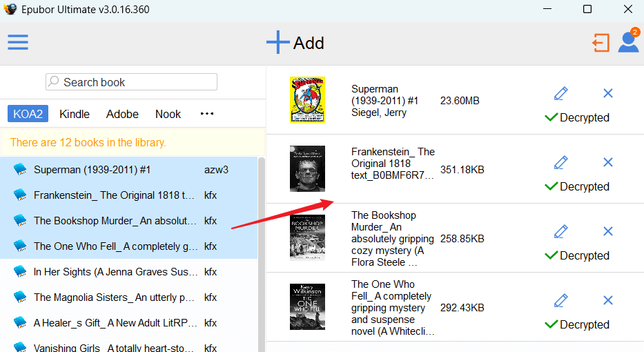Expand more device tabs with ellipsis
Viewport: 644px width, 352px height.
pos(207,113)
